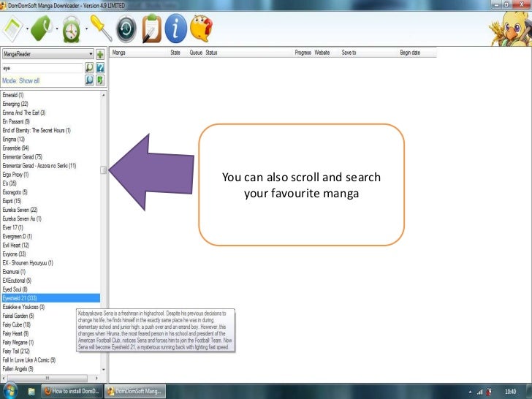Click the blue information icon
The image size is (532, 399).
(x=175, y=28)
